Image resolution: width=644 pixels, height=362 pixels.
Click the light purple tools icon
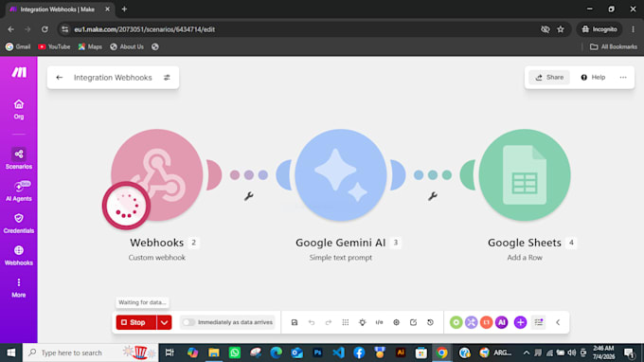[471, 322]
